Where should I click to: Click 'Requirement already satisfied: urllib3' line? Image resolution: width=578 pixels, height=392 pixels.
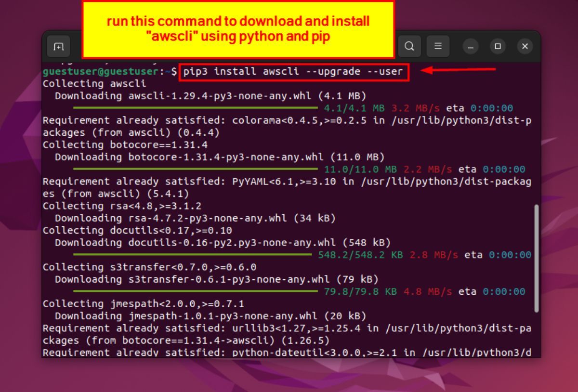287,334
